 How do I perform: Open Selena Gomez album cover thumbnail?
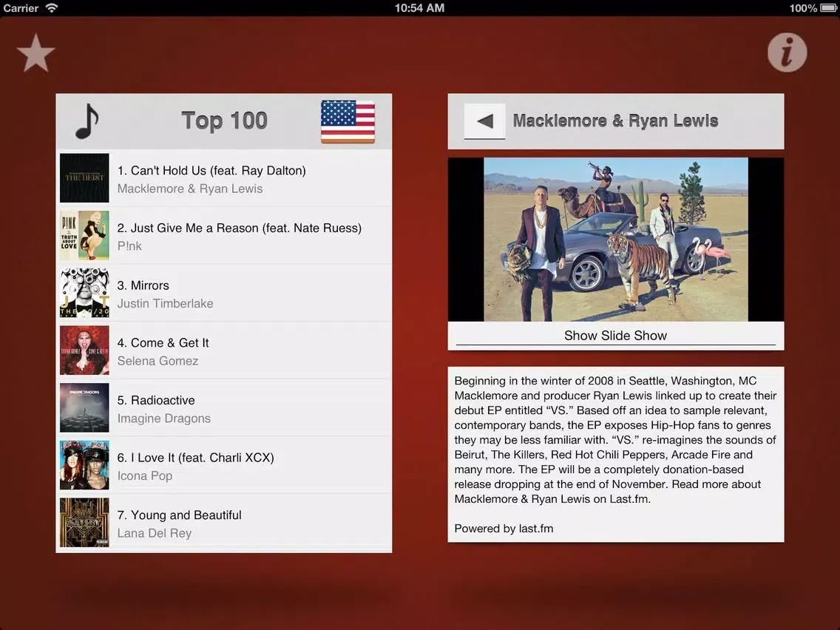[84, 350]
